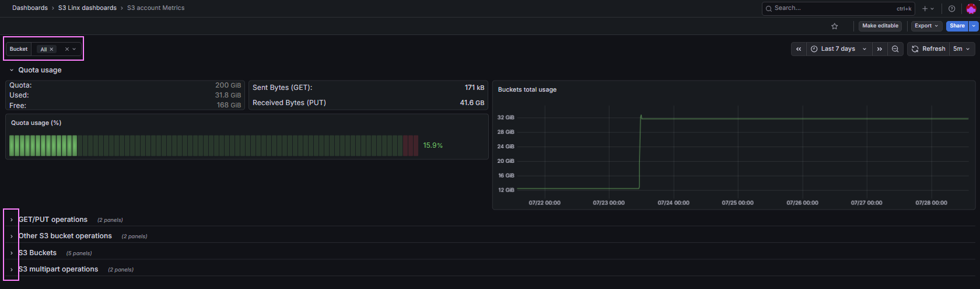Remove the All bucket filter chip
Viewport: 980px width, 289px height.
[x=51, y=49]
